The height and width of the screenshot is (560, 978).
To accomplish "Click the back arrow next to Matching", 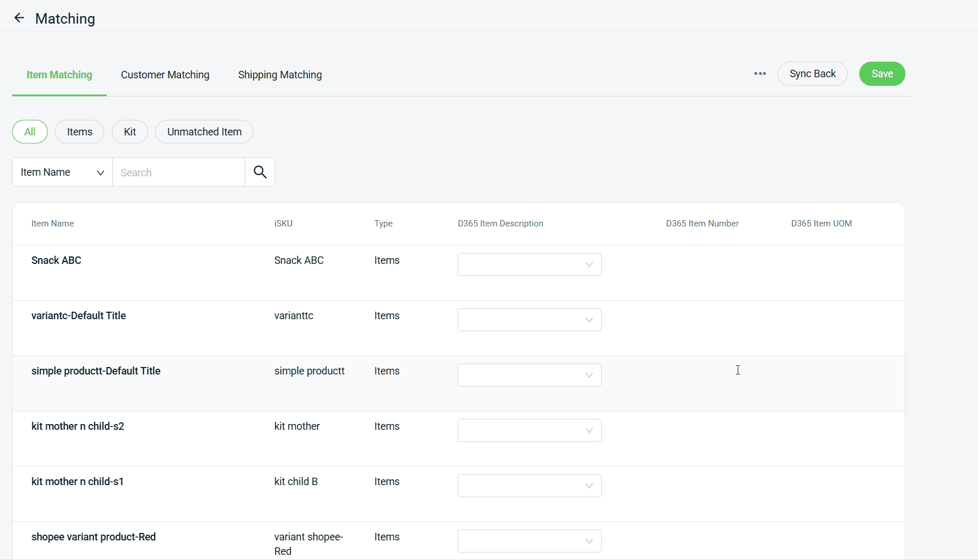I will coord(19,18).
